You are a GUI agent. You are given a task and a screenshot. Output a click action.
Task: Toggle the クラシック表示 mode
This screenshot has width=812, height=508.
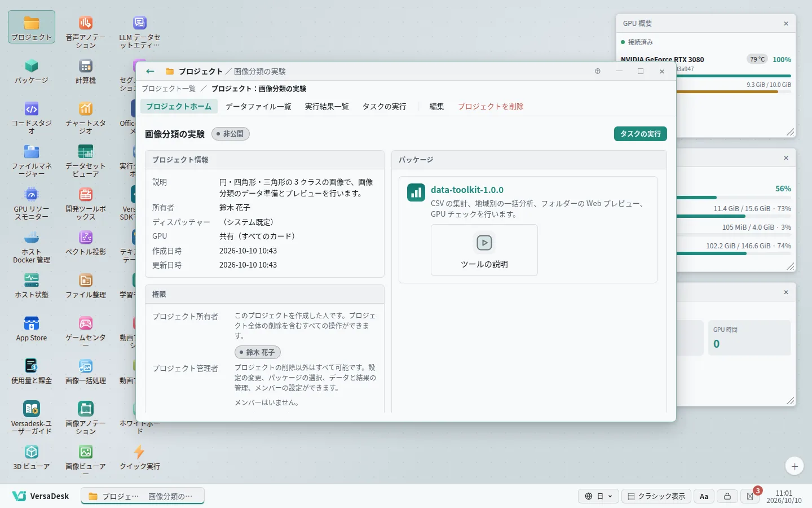point(656,496)
